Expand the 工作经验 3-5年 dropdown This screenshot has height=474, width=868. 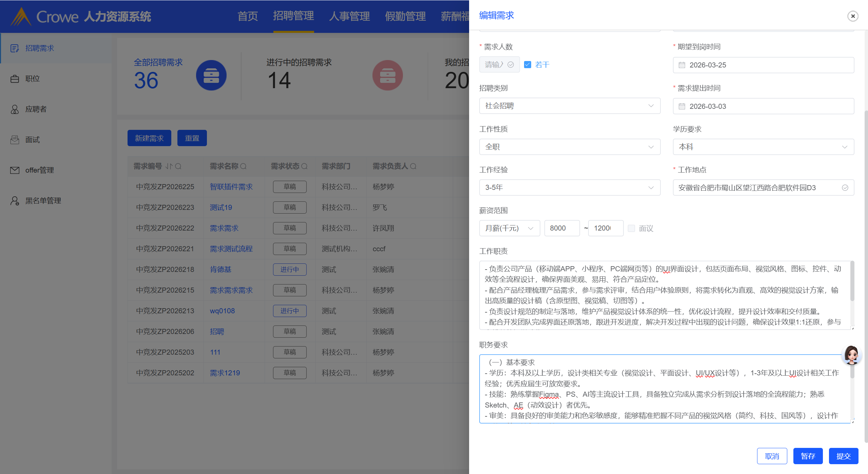[570, 187]
